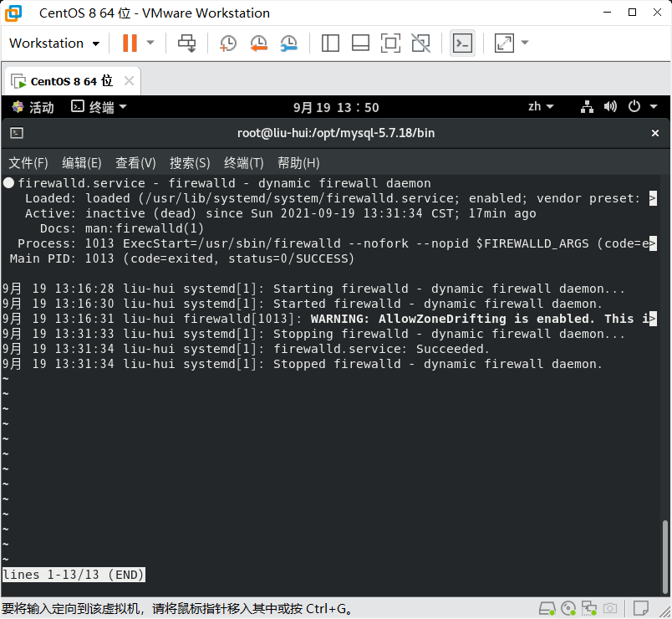The image size is (672, 619).
Task: Click the terminal window icon in titlebar
Action: (17, 133)
